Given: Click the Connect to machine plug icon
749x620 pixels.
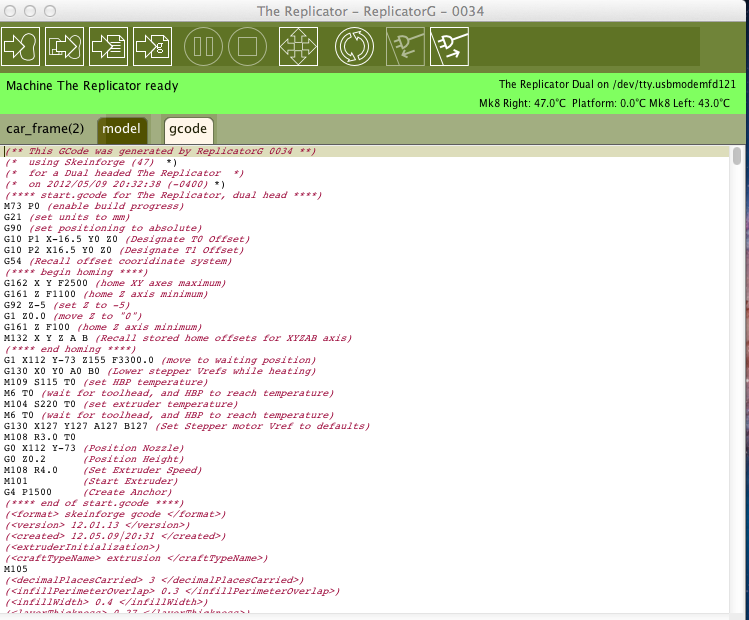Looking at the screenshot, I should tap(405, 46).
